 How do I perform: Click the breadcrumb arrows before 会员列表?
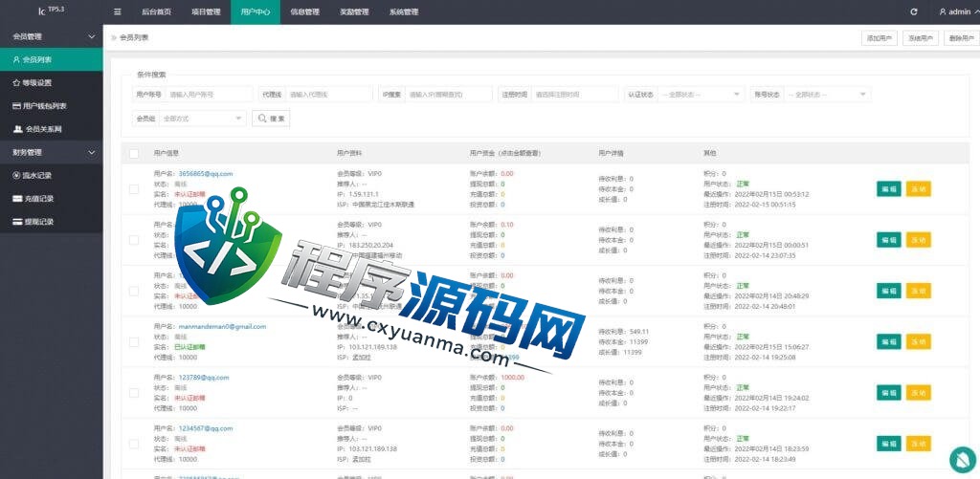114,38
